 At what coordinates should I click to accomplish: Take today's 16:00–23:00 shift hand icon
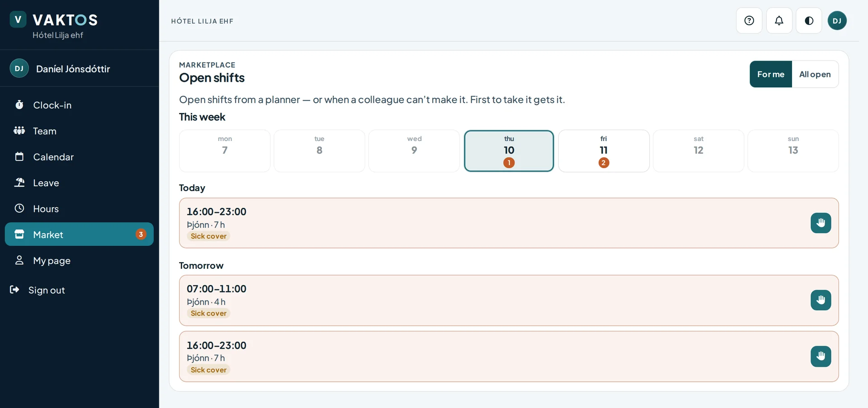click(x=821, y=223)
